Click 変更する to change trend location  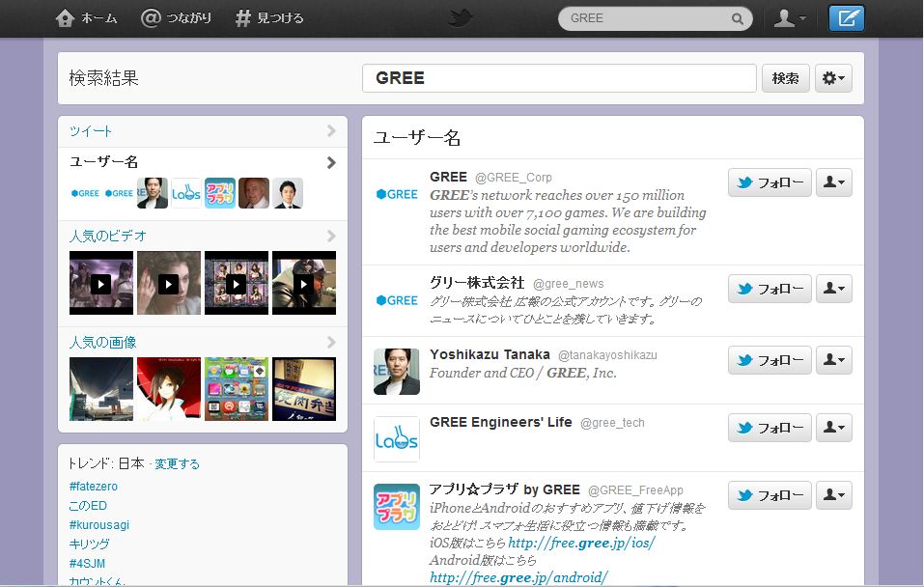click(x=177, y=463)
